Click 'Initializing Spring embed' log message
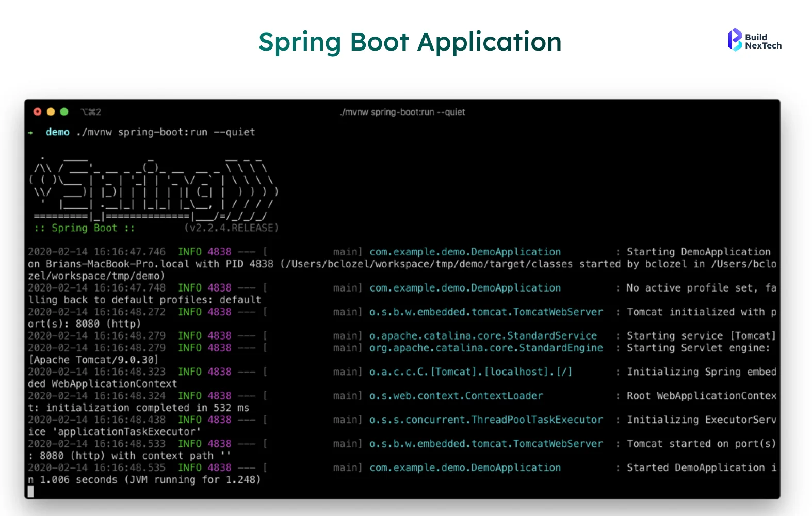Image resolution: width=812 pixels, height=516 pixels. pos(702,372)
